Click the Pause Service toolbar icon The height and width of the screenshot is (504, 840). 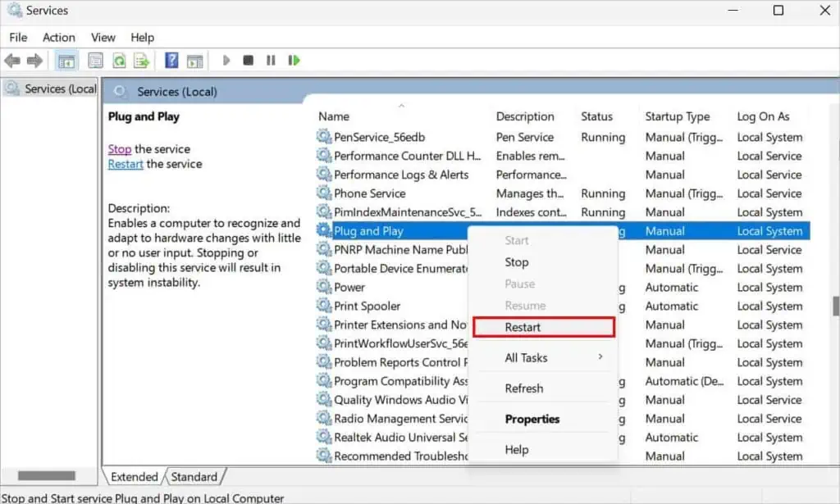tap(271, 60)
